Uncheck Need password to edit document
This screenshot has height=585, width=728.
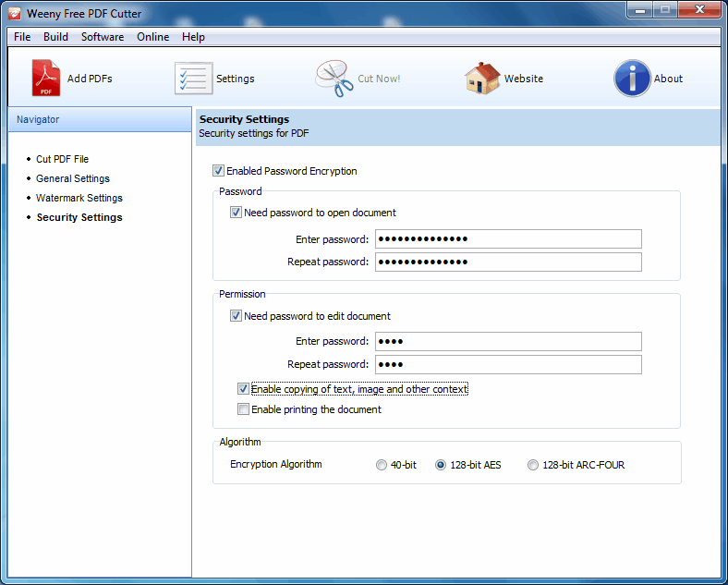point(236,316)
